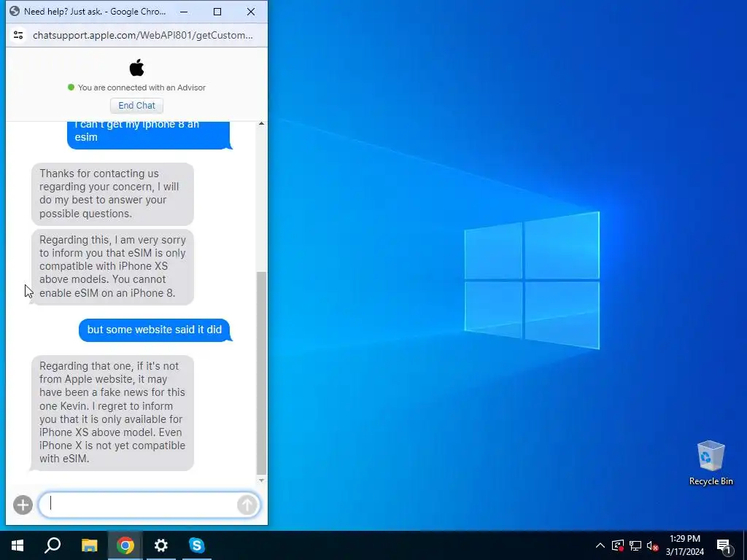Click scroll up arrow in chat

261,124
